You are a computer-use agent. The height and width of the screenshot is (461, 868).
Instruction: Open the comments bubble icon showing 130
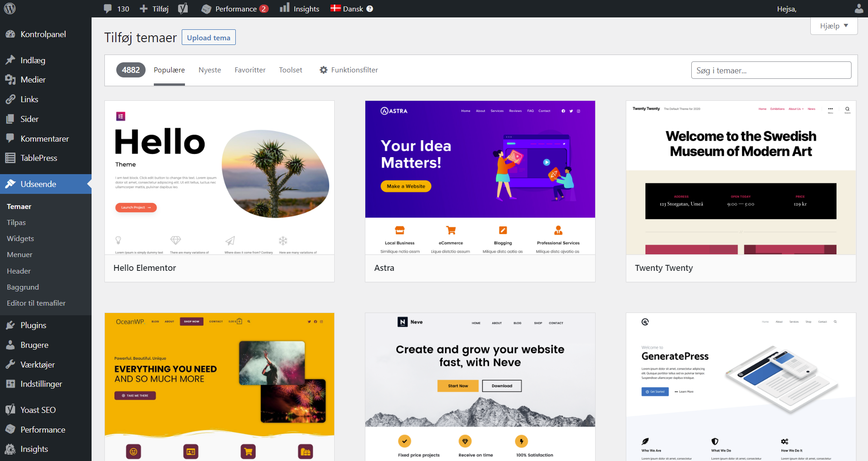108,9
